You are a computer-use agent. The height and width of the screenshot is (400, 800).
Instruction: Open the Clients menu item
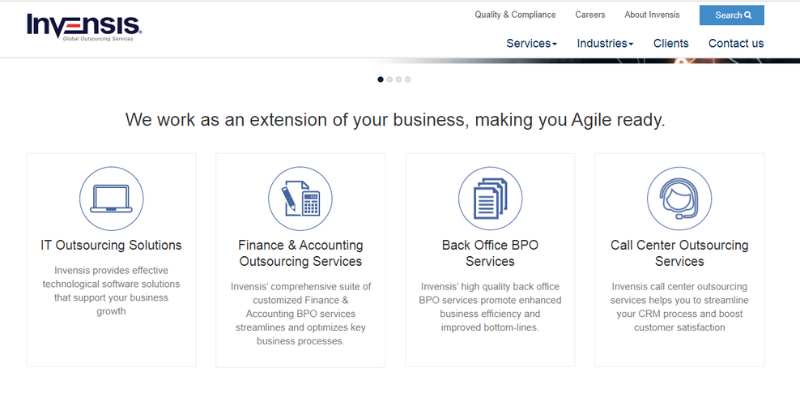tap(671, 43)
